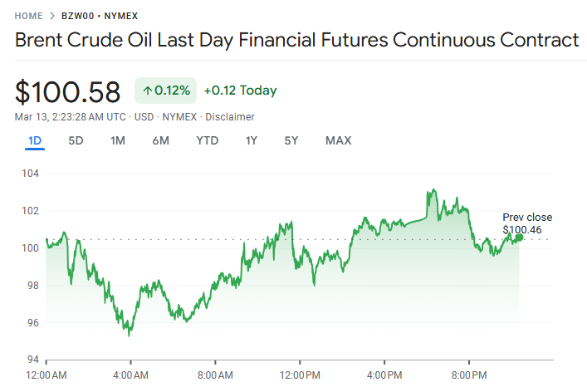Select the YTD range tab
The width and height of the screenshot is (587, 392).
click(x=207, y=140)
